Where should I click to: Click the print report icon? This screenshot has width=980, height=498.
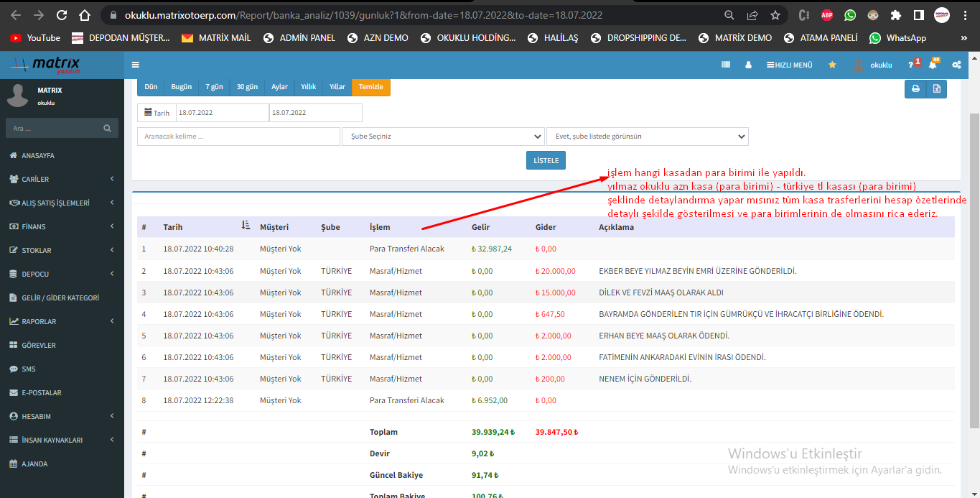[x=915, y=88]
